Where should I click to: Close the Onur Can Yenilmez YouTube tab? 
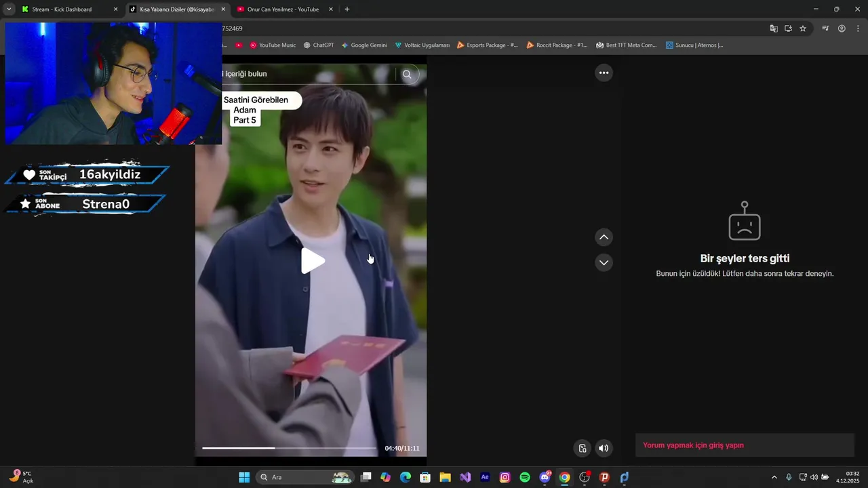pos(331,9)
